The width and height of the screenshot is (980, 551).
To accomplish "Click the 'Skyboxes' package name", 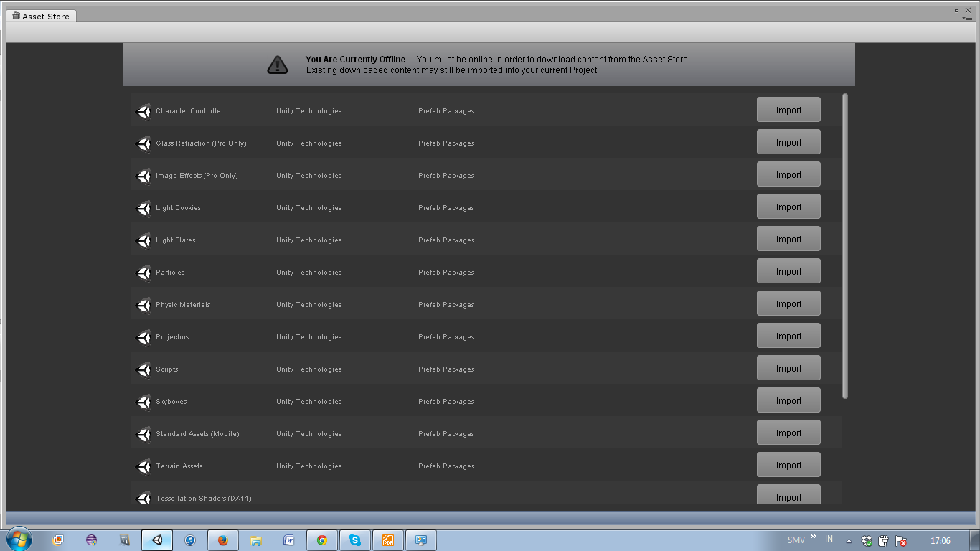I will (x=171, y=402).
